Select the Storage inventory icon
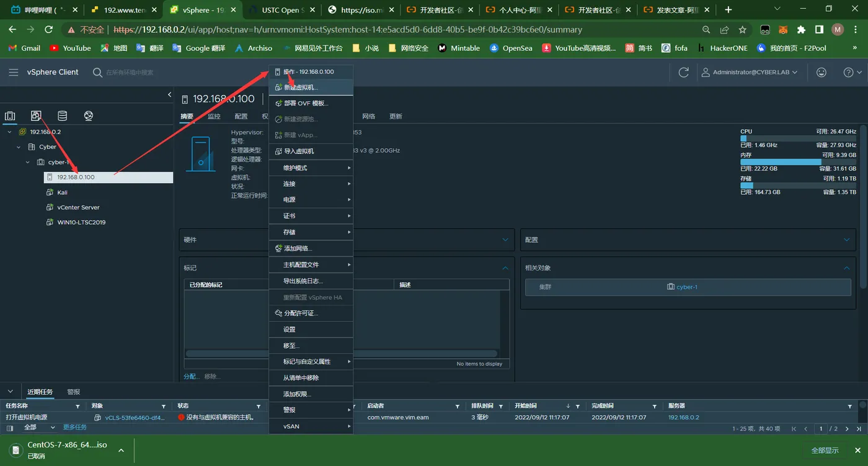This screenshot has width=868, height=466. [62, 116]
